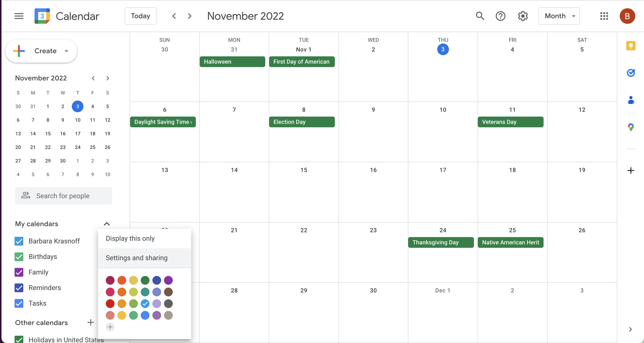Select Settings and sharing menu option
644x343 pixels.
(137, 258)
